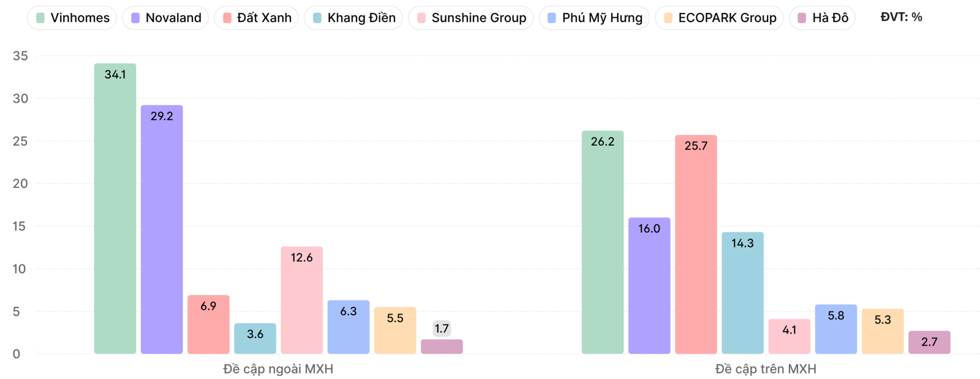The width and height of the screenshot is (980, 379).
Task: Select the Sunshine Group legend chip
Action: point(471,18)
